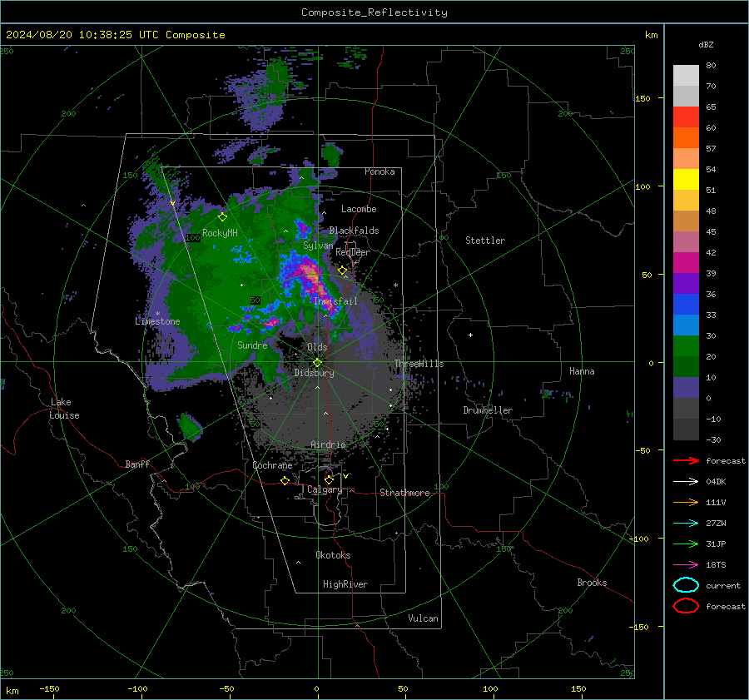Click the yellow diamond marker at radar center

pyautogui.click(x=318, y=363)
